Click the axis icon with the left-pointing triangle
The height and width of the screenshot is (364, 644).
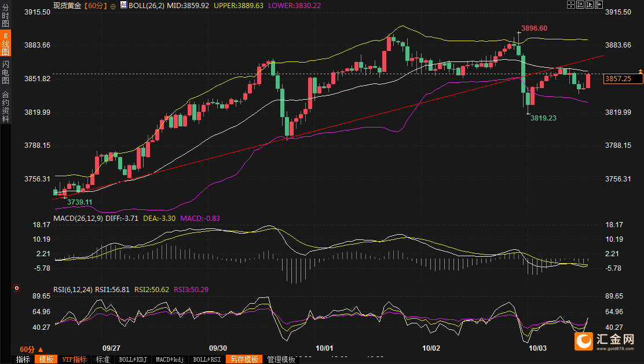tap(580, 5)
